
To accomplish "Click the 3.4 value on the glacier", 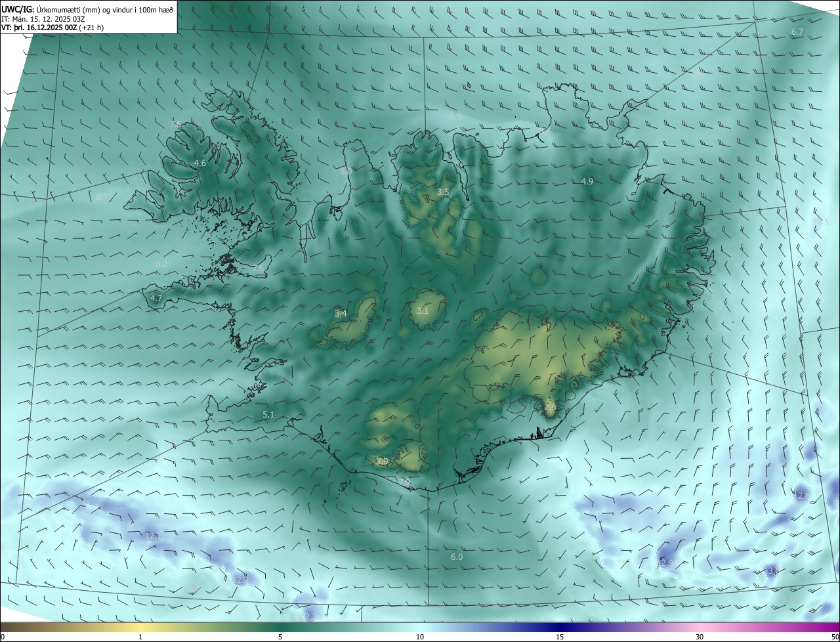I will tap(341, 314).
